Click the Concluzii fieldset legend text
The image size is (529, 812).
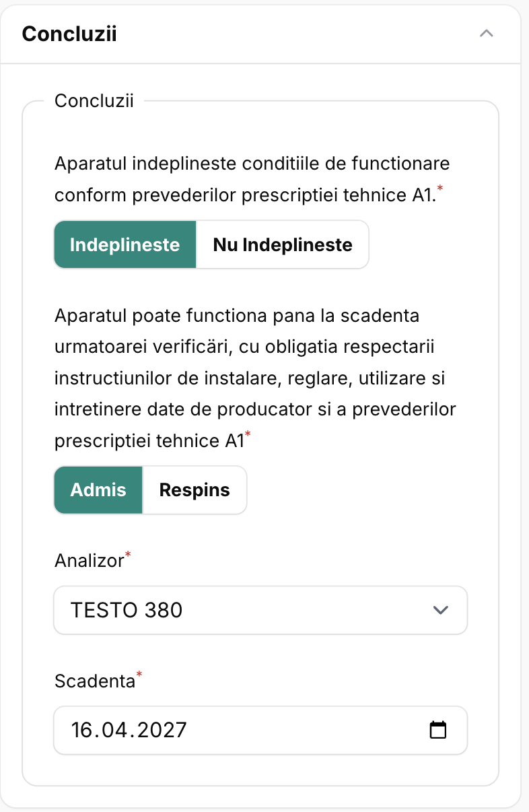click(94, 101)
